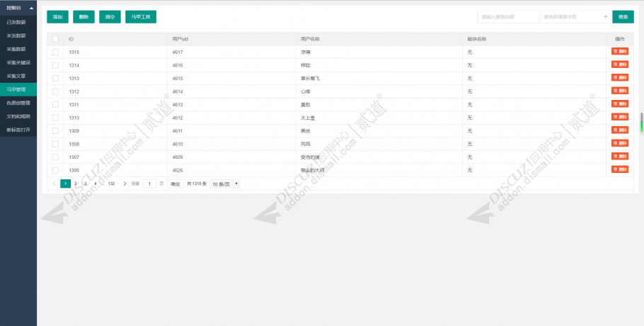
Task: Go to page 2 in pagination
Action: (x=76, y=184)
